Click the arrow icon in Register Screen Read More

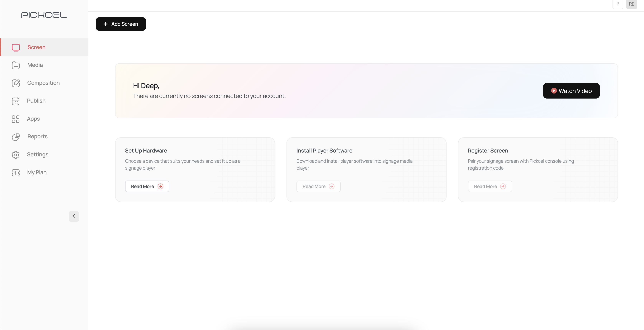tap(503, 186)
